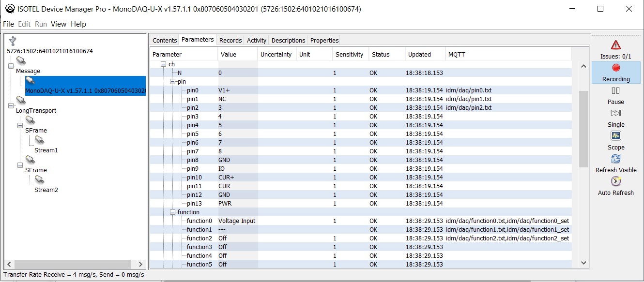Click the MonoDAQ-U-X device icon
Viewport: 644px width, 282px height.
(30, 80)
